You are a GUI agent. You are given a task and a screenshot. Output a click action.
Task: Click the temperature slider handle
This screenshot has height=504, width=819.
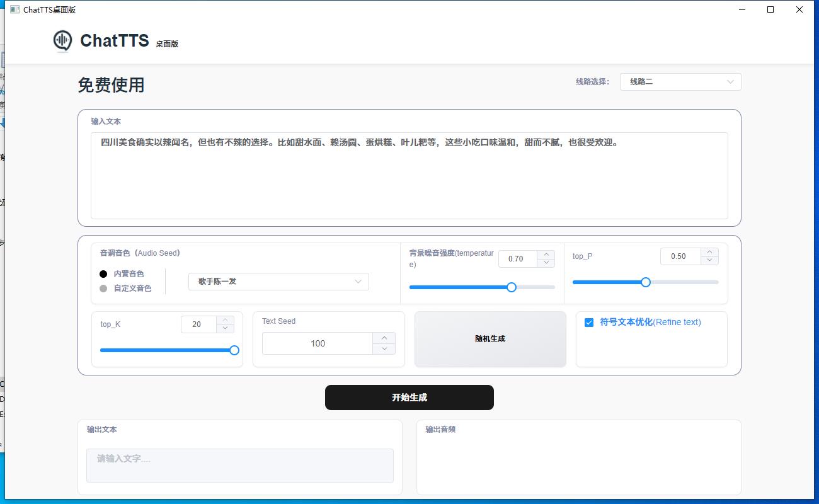512,287
